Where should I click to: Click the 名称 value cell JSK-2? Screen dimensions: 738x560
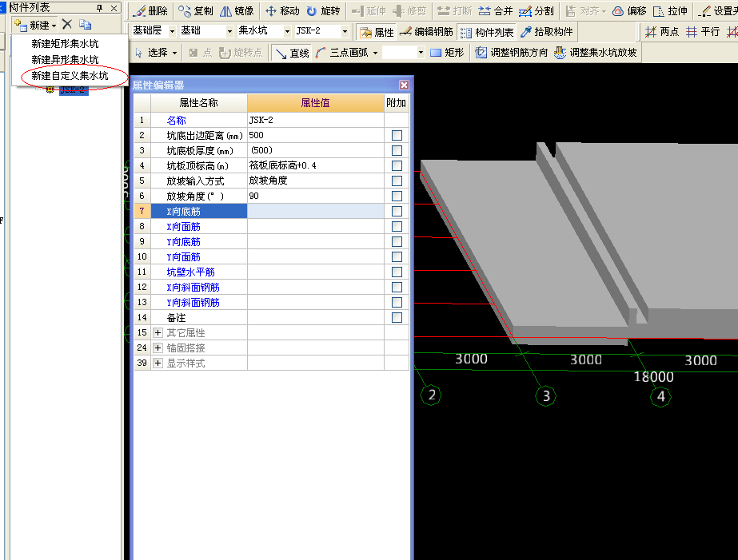tap(315, 120)
